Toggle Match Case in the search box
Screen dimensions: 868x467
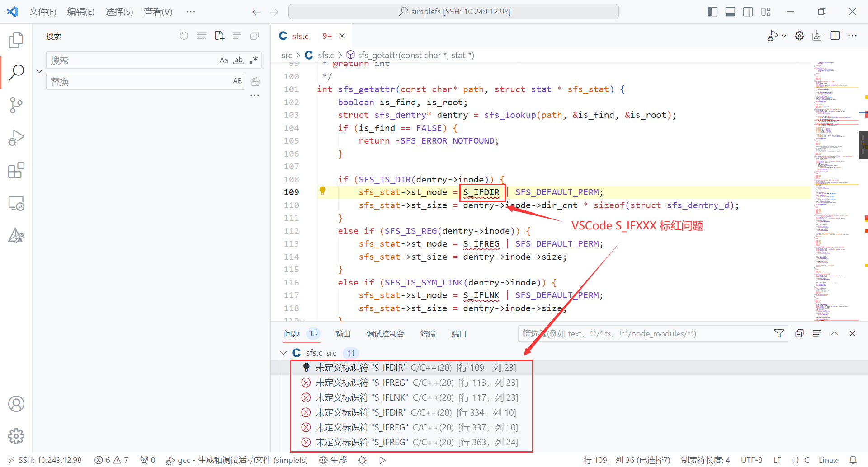tap(224, 60)
